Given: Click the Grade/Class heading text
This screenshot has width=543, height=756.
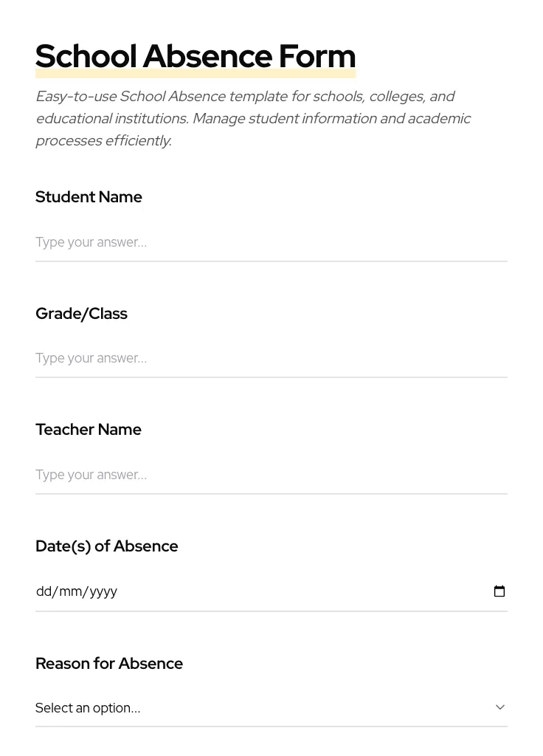Looking at the screenshot, I should point(81,313).
